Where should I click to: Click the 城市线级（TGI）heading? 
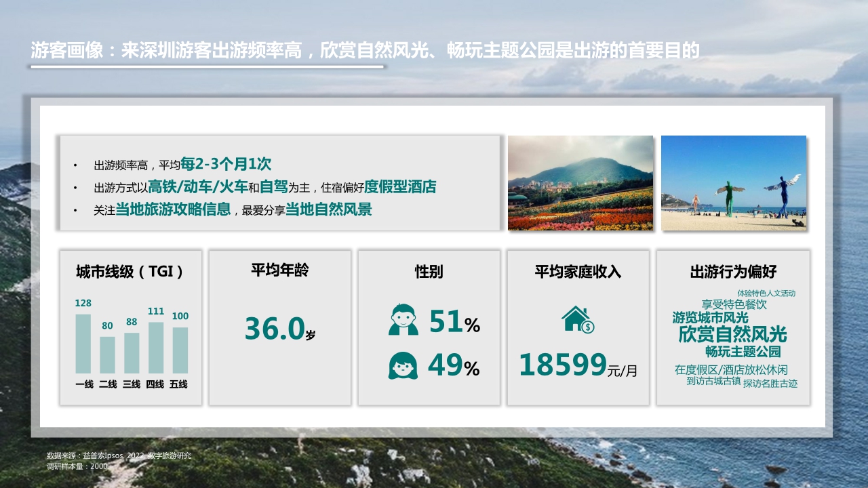[131, 271]
